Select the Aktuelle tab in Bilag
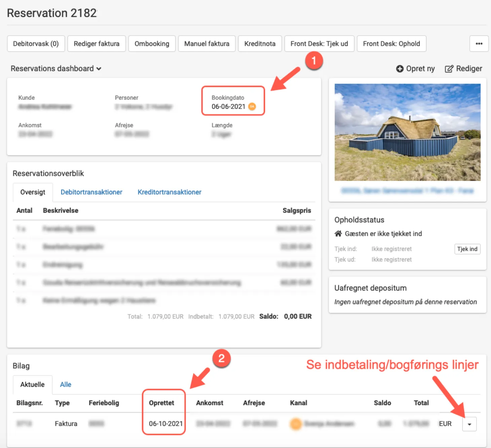The image size is (491, 448). tap(32, 384)
